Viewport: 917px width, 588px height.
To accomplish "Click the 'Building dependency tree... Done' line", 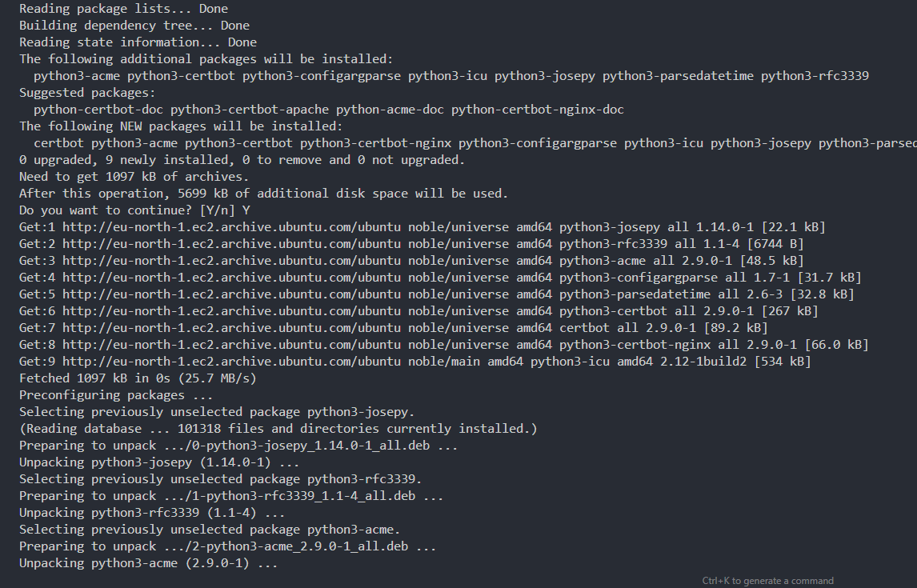I will [134, 26].
